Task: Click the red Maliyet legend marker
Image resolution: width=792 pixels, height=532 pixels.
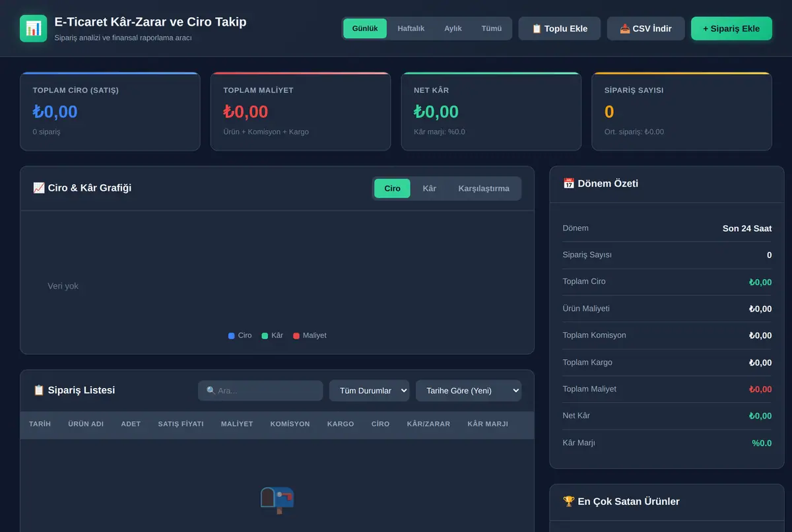Action: pos(296,336)
